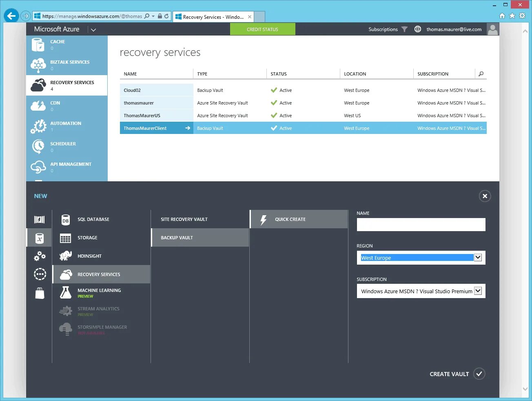Open the ThomasMaurerUS vault row
This screenshot has width=532, height=401.
click(x=303, y=116)
